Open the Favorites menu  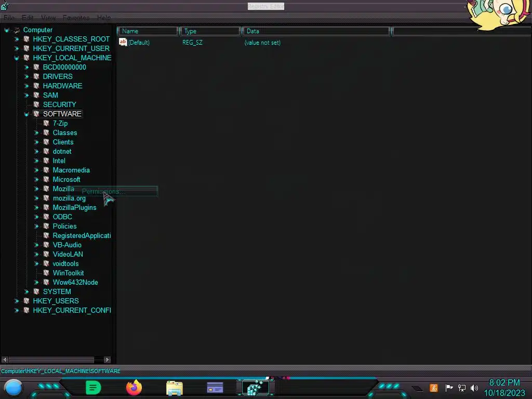(76, 18)
